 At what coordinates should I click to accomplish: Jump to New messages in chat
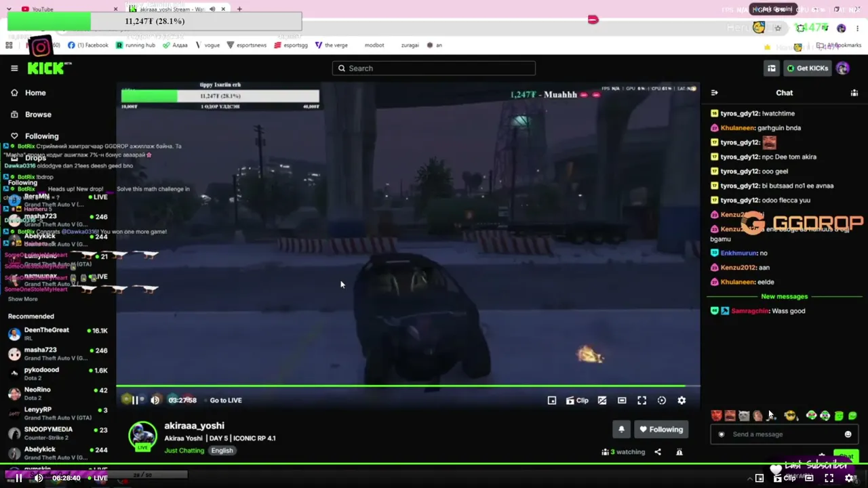(784, 297)
